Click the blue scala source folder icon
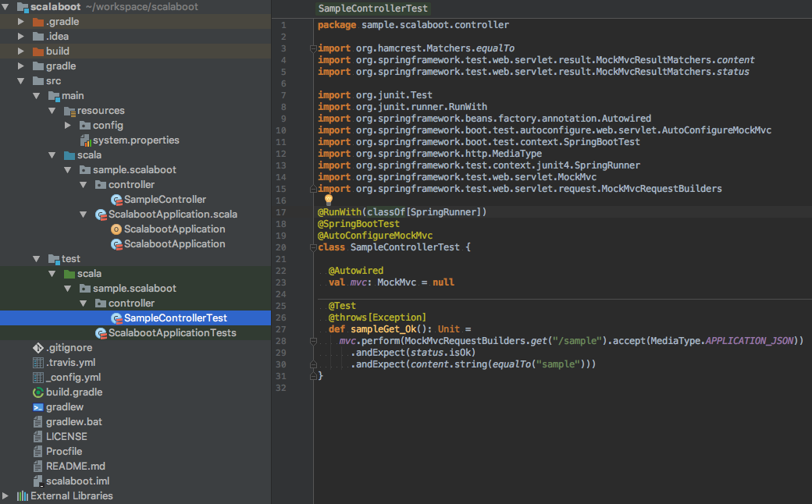The image size is (812, 504). [x=69, y=155]
